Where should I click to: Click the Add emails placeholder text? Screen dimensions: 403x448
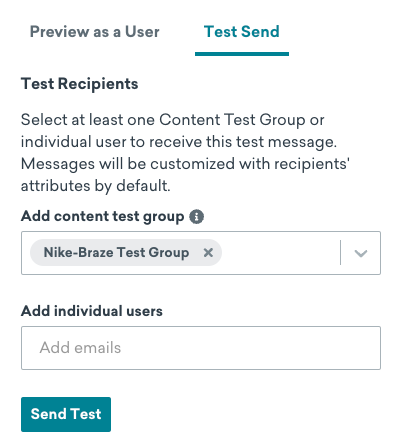coord(80,348)
